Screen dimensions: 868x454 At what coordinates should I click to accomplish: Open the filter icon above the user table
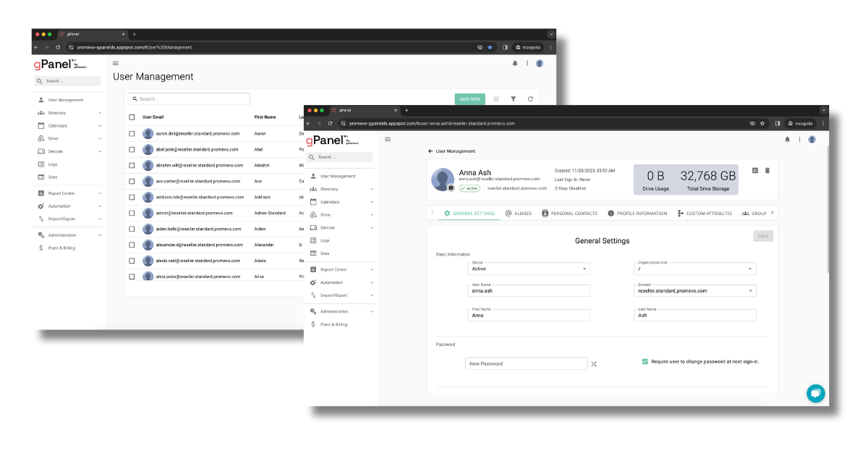click(514, 99)
